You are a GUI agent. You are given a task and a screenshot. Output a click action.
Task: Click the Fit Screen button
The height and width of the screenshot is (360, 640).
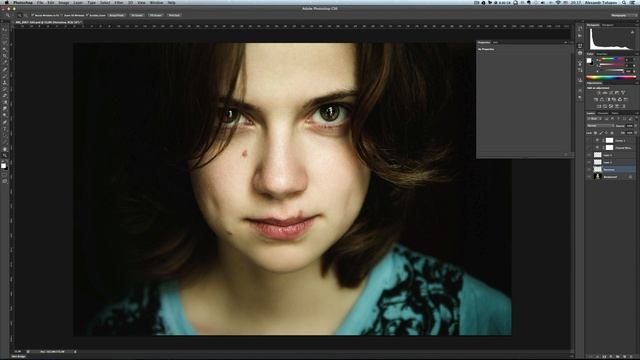(x=137, y=15)
